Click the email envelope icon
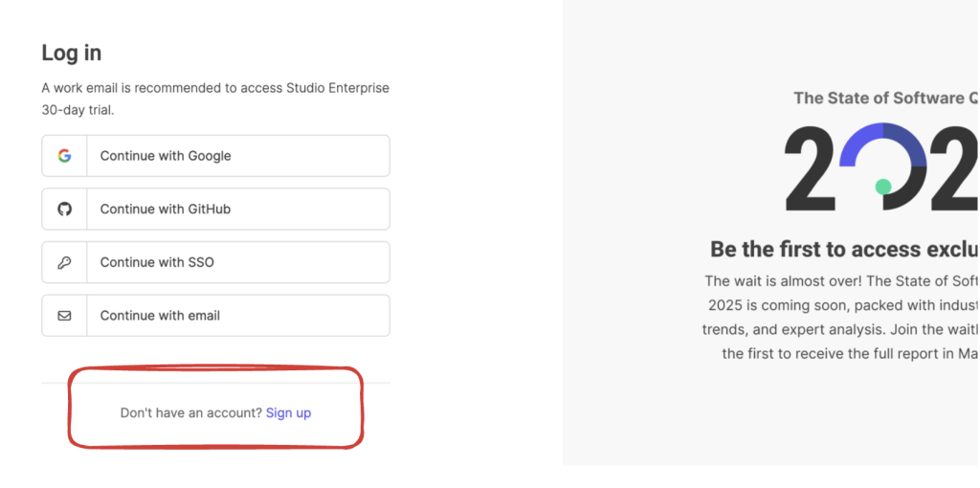This screenshot has width=980, height=488. click(x=64, y=316)
